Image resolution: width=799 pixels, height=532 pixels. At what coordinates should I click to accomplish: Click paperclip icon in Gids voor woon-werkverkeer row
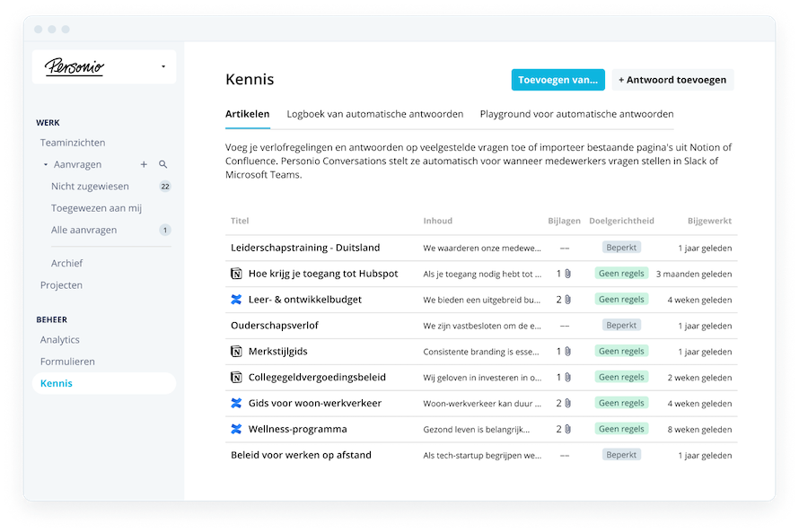coord(567,404)
